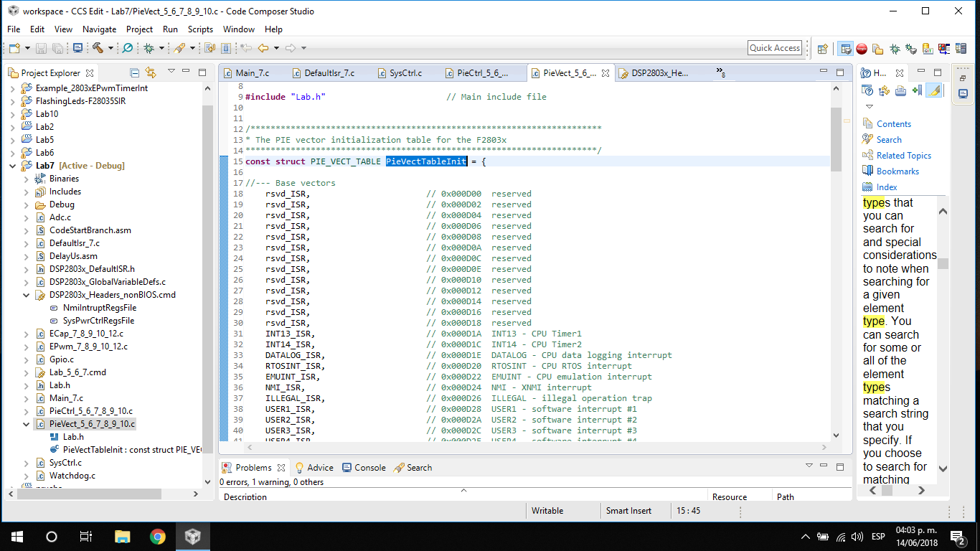Toggle Link with Editor in Project Explorer

click(x=151, y=72)
